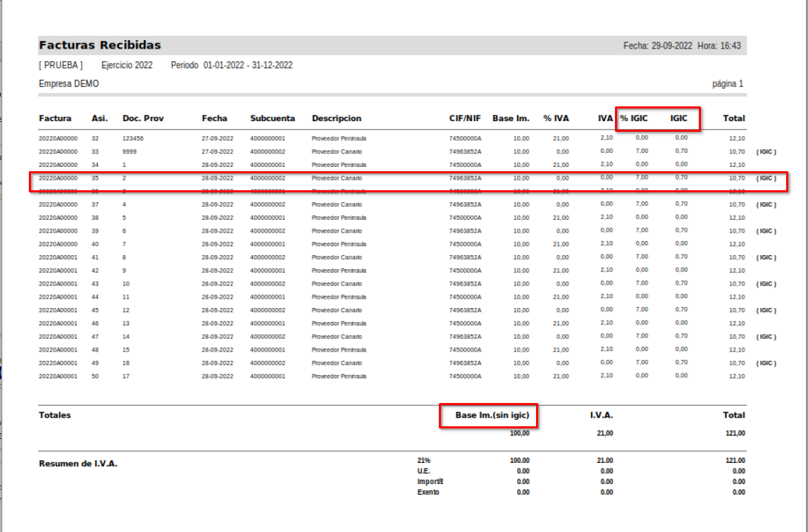Click Asi. number 47
The image size is (808, 532).
(x=95, y=337)
